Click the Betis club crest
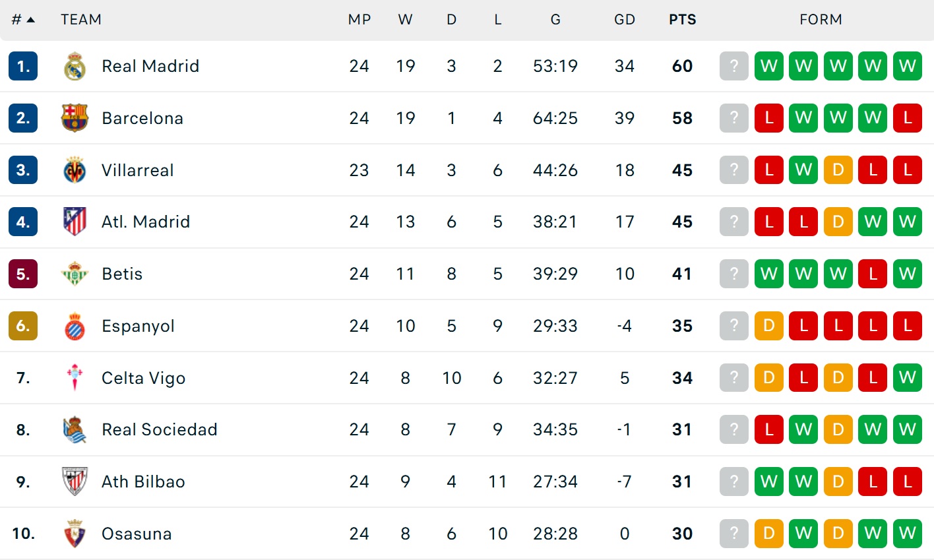The image size is (934, 560). tap(75, 274)
